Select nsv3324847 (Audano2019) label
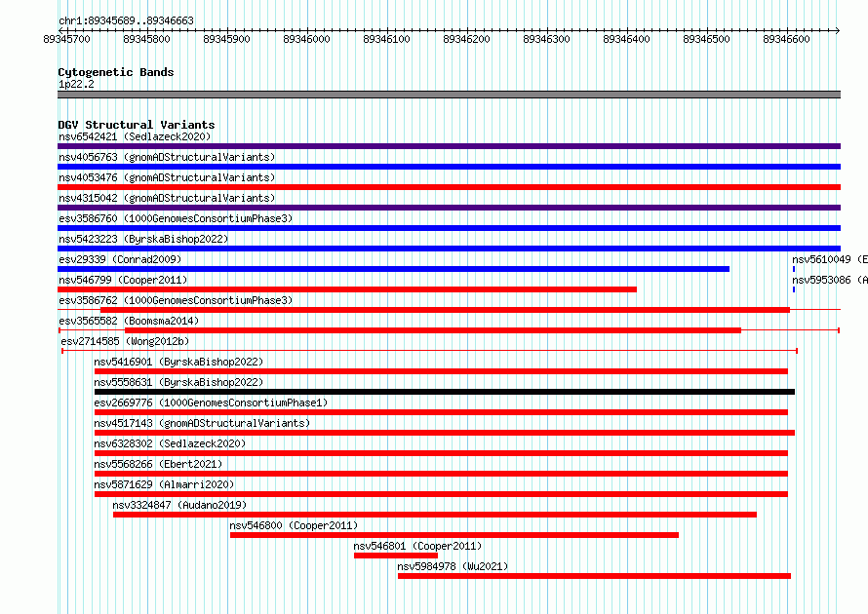The height and width of the screenshot is (614, 868). point(179,505)
